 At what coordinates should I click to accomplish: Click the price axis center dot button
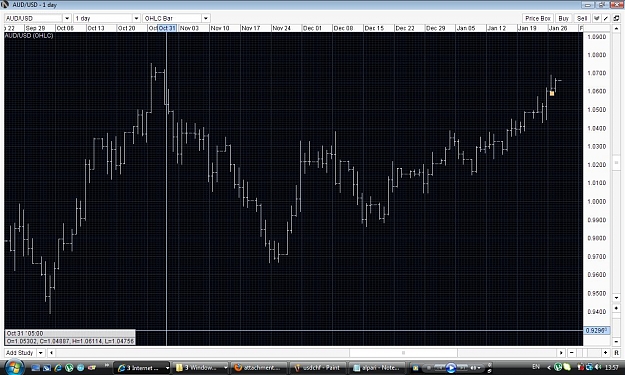pos(616,308)
